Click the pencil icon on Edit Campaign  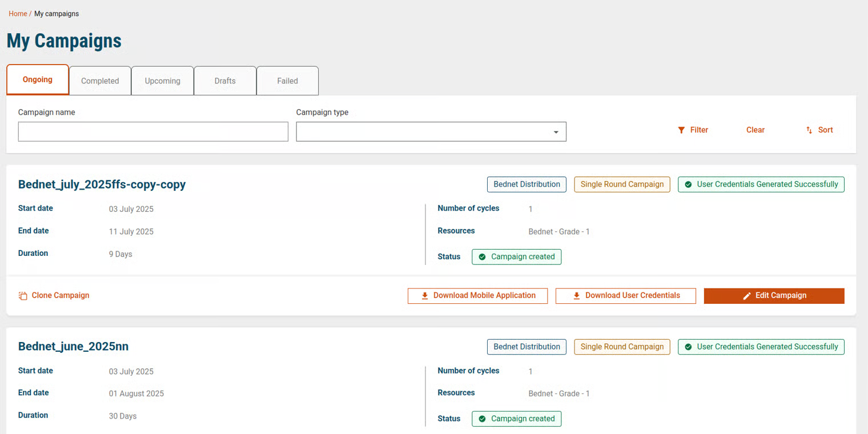point(746,296)
